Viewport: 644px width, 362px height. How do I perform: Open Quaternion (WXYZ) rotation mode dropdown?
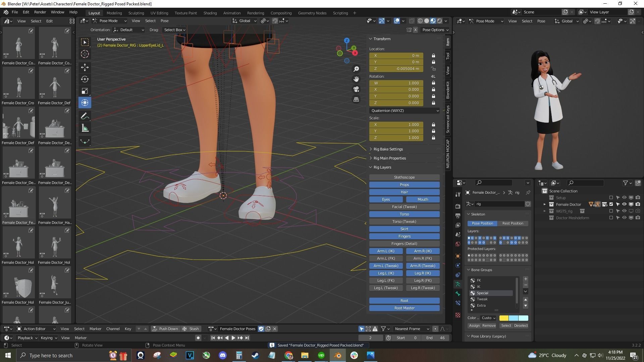(x=404, y=111)
